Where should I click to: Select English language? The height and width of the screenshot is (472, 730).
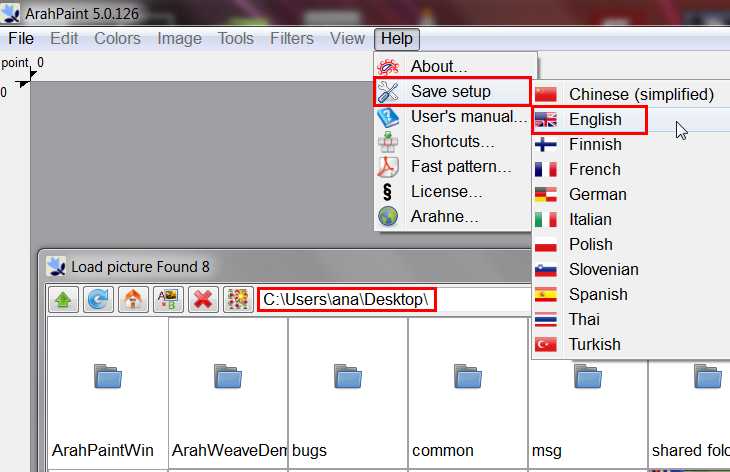coord(631,120)
